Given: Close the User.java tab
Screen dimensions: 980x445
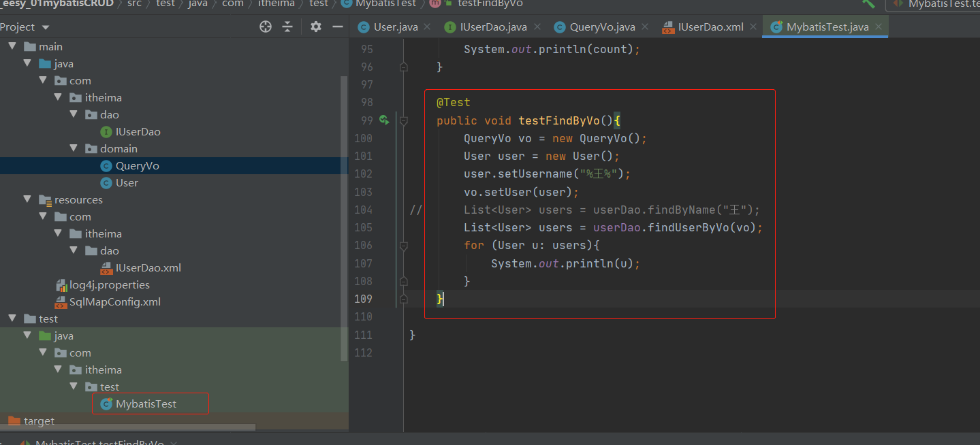Looking at the screenshot, I should pos(427,27).
